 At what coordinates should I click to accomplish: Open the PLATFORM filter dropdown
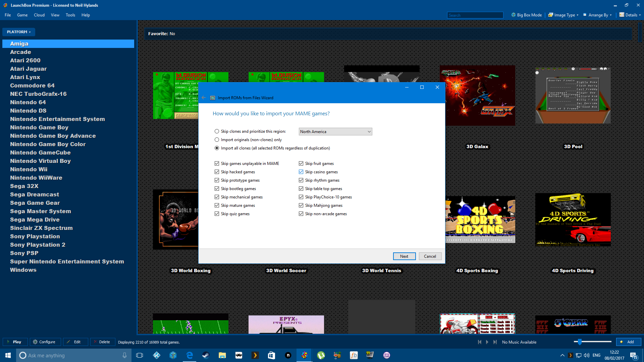tap(19, 32)
